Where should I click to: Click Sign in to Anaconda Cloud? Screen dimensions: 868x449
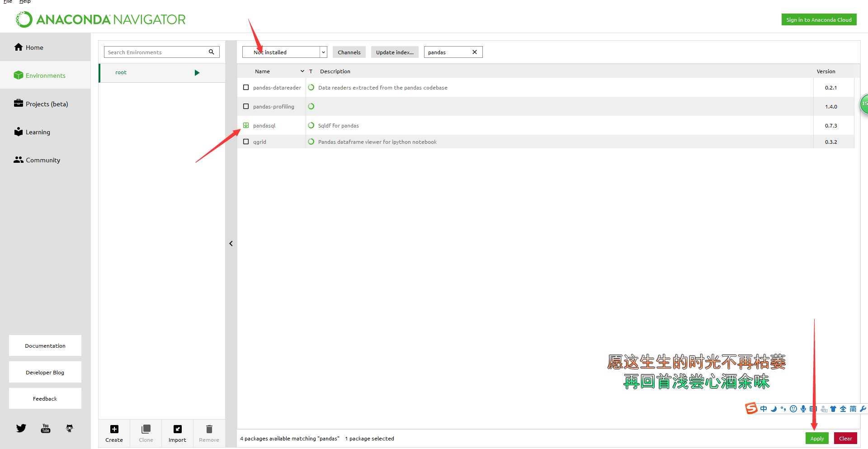[819, 19]
